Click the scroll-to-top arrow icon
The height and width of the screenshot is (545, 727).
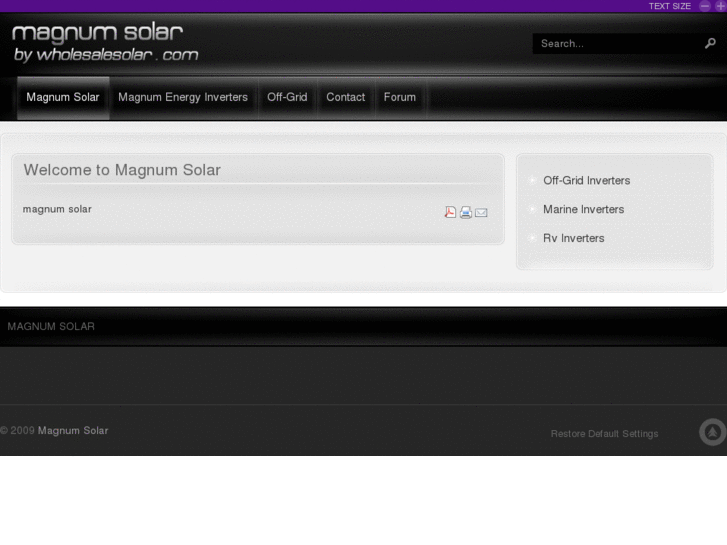712,432
